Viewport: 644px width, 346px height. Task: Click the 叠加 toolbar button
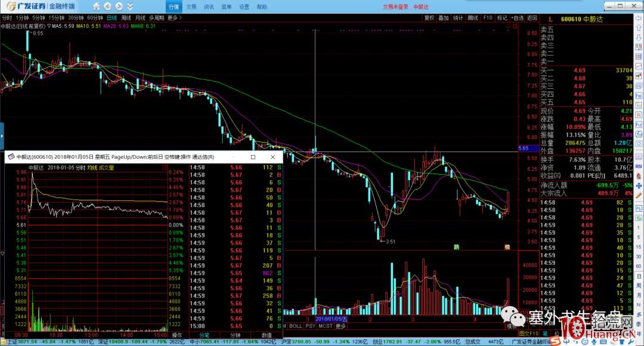pyautogui.click(x=444, y=18)
